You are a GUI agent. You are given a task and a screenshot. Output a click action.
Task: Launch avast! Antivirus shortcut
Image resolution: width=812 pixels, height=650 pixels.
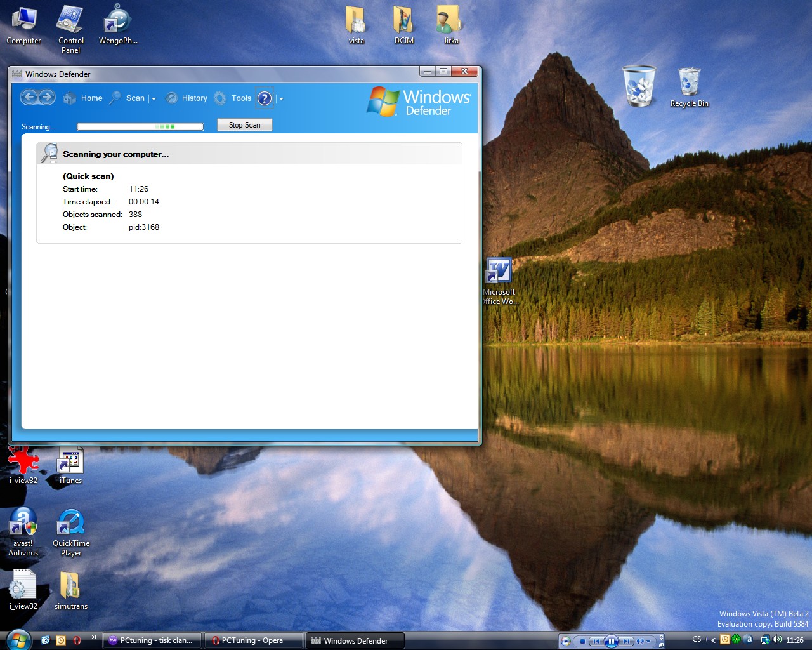point(23,533)
